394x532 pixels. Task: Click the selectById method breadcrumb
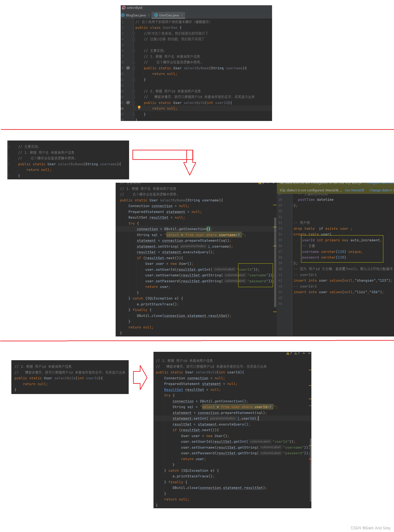tap(134, 8)
